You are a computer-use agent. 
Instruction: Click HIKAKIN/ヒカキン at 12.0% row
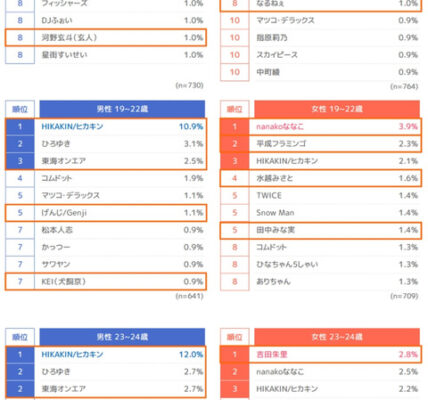106,354
